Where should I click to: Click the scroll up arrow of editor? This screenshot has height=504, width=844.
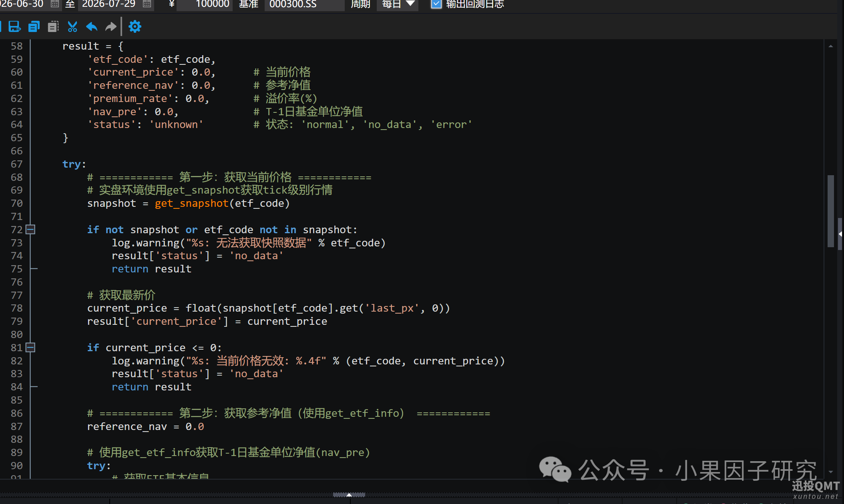831,46
